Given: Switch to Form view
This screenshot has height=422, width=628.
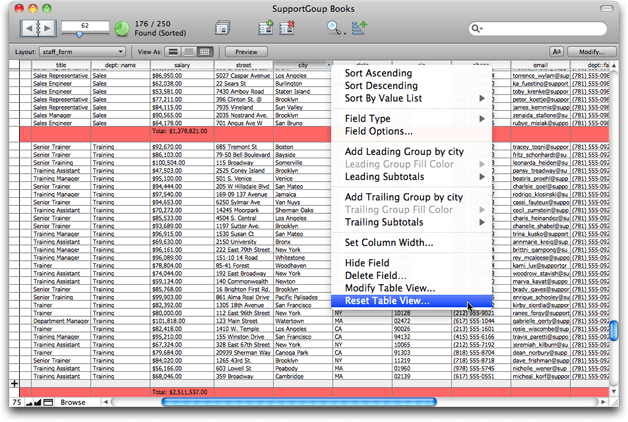Looking at the screenshot, I should (x=173, y=52).
